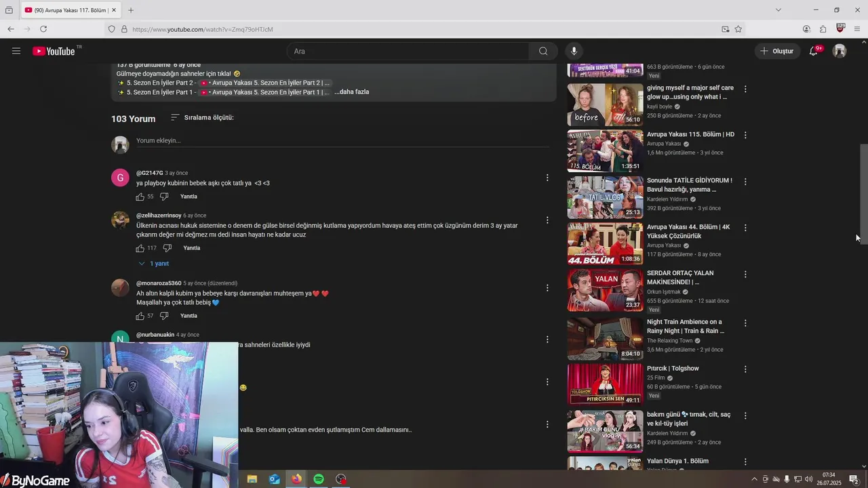
Task: Show hidden system tray icons
Action: click(754, 479)
